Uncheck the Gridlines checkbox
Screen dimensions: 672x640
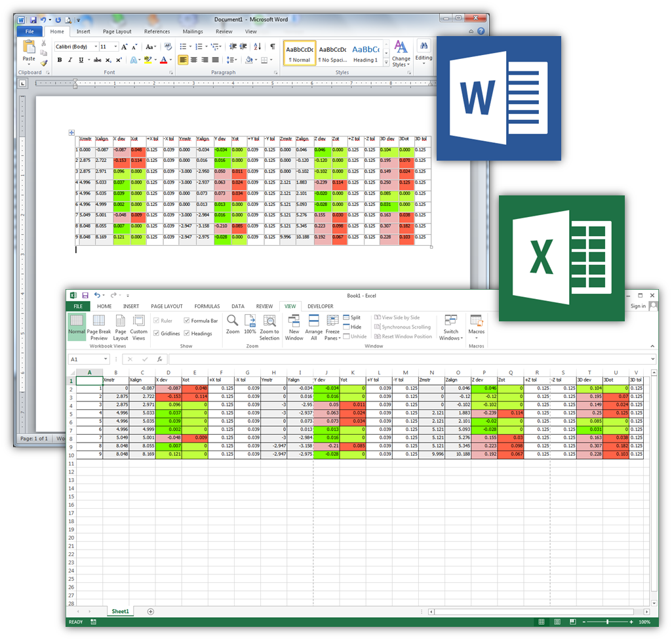click(156, 334)
